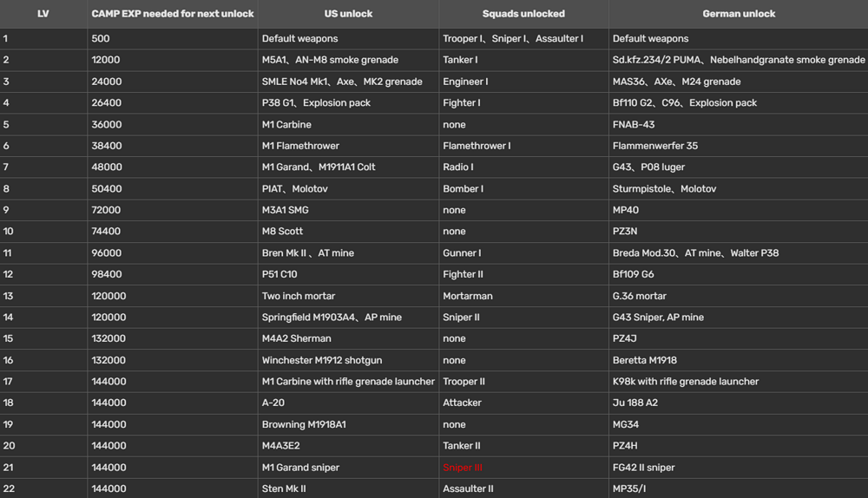Click the LV column header
868x498 pixels.
[43, 14]
